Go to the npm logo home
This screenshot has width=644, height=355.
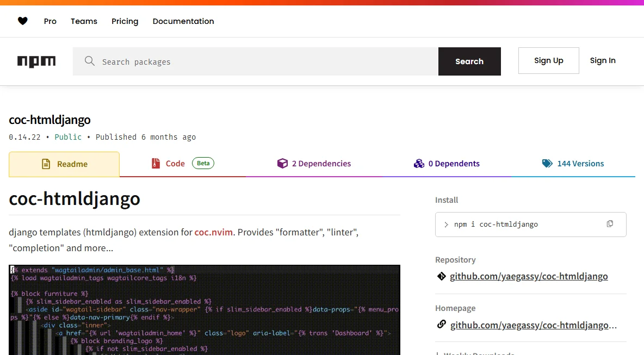(36, 61)
